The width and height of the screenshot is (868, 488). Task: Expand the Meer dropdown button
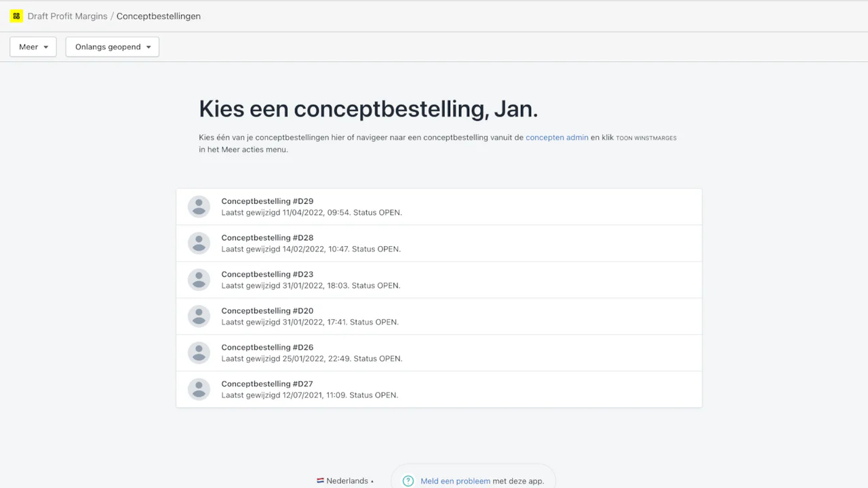(33, 47)
